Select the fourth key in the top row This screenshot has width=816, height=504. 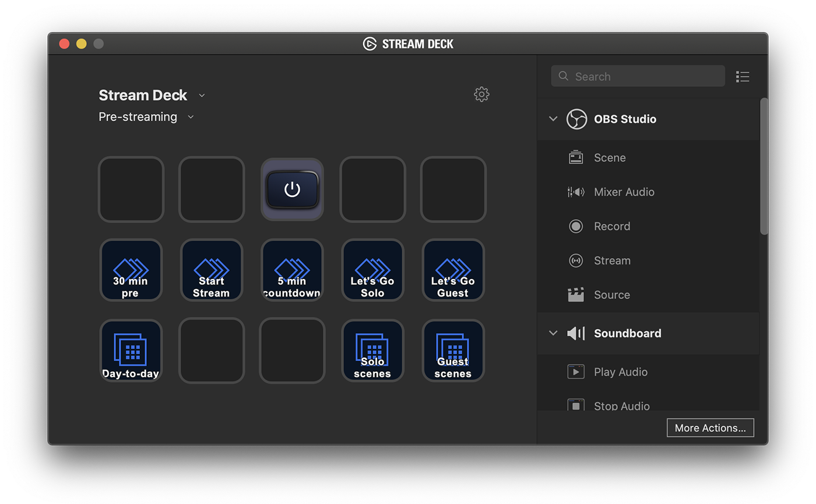[x=372, y=189]
